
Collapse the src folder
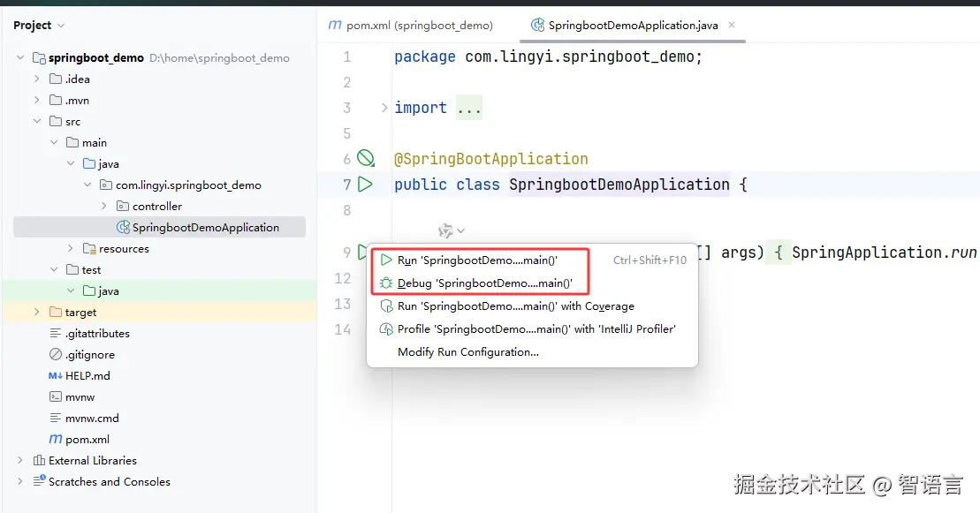click(36, 122)
